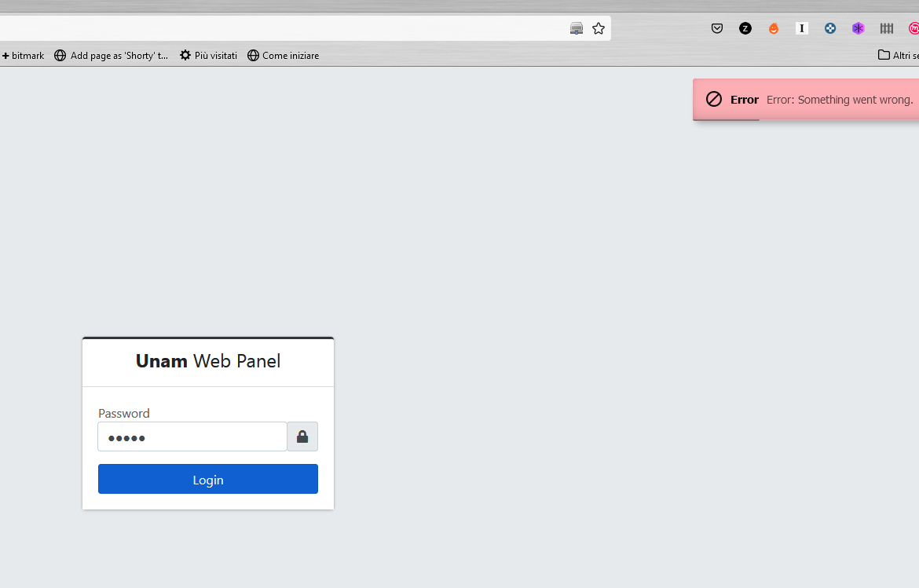The width and height of the screenshot is (919, 588).
Task: Click the purple hexagon extension icon
Action: click(858, 28)
